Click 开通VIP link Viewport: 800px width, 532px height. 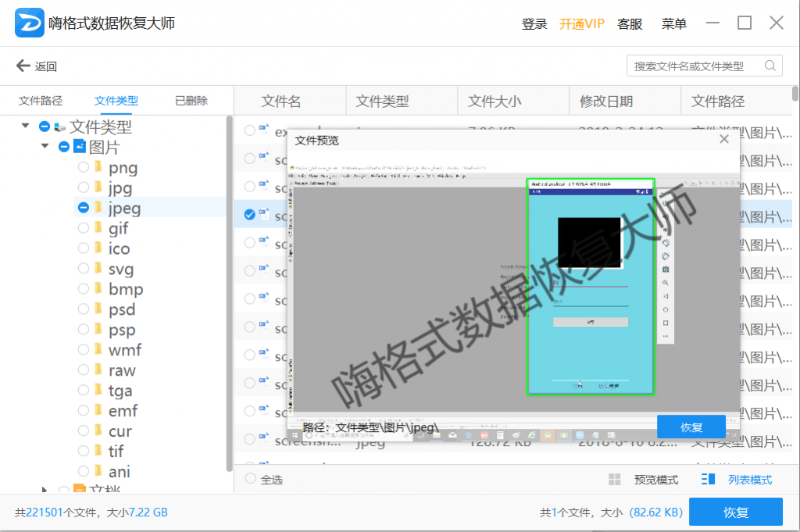tap(581, 23)
